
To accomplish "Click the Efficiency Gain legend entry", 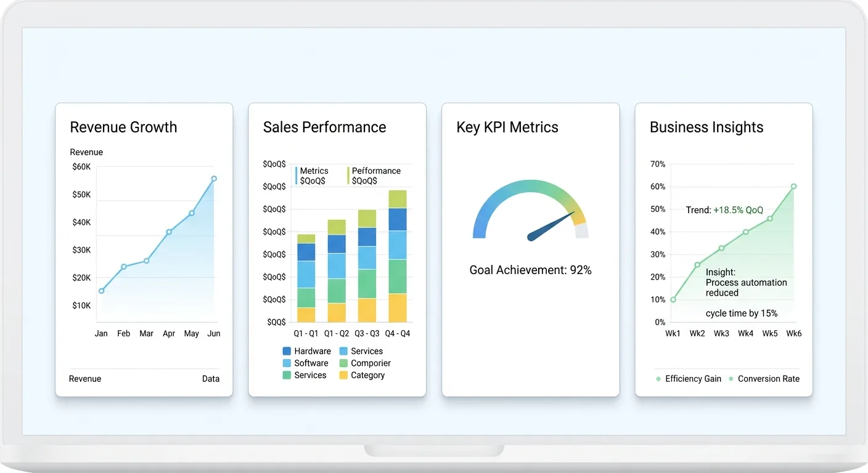I will point(689,379).
